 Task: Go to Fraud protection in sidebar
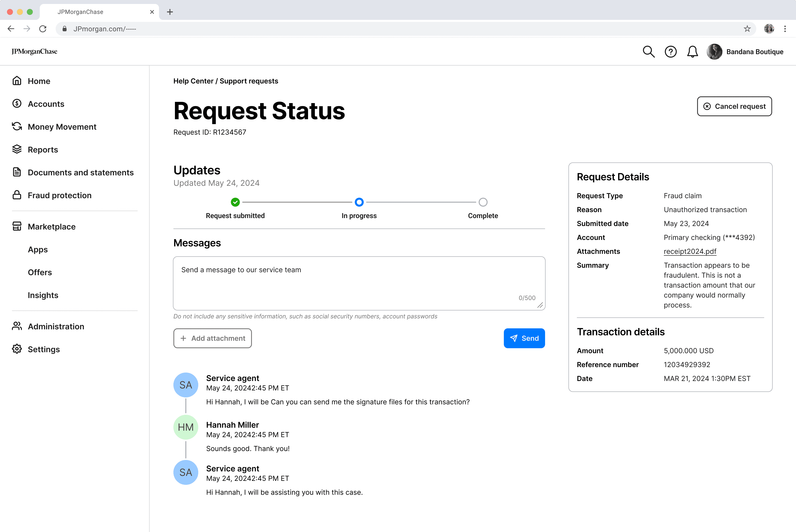tap(59, 195)
